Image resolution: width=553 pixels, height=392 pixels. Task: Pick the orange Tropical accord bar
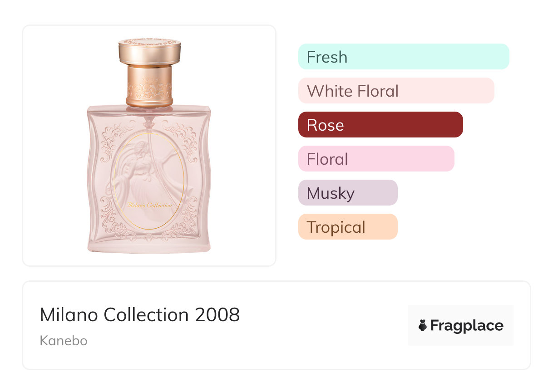[x=347, y=227]
